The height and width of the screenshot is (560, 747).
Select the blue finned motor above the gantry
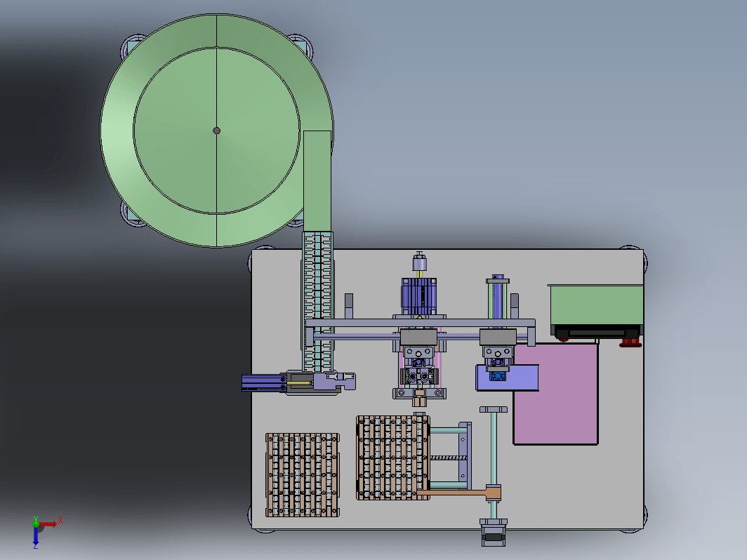click(x=419, y=295)
